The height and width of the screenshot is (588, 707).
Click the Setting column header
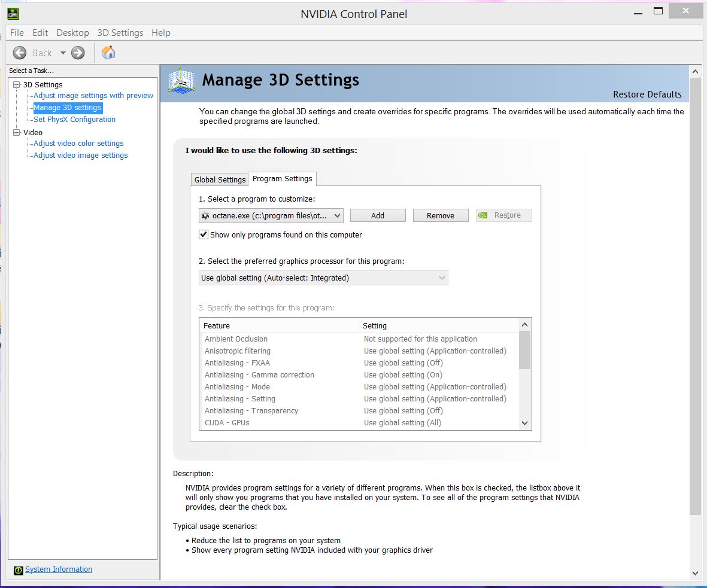pyautogui.click(x=439, y=325)
